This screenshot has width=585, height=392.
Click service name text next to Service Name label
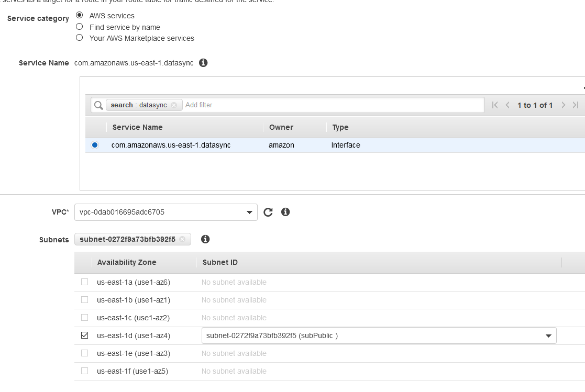[x=134, y=63]
